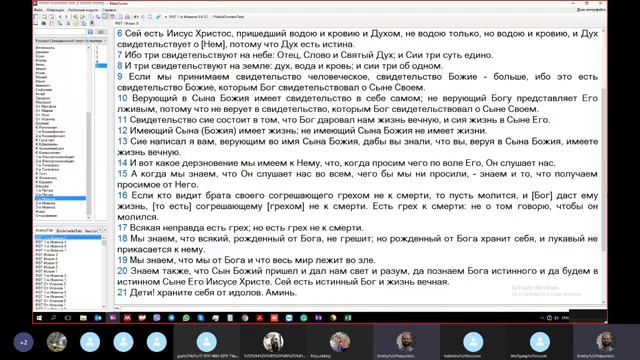Select Иакова in book list

click(42, 186)
